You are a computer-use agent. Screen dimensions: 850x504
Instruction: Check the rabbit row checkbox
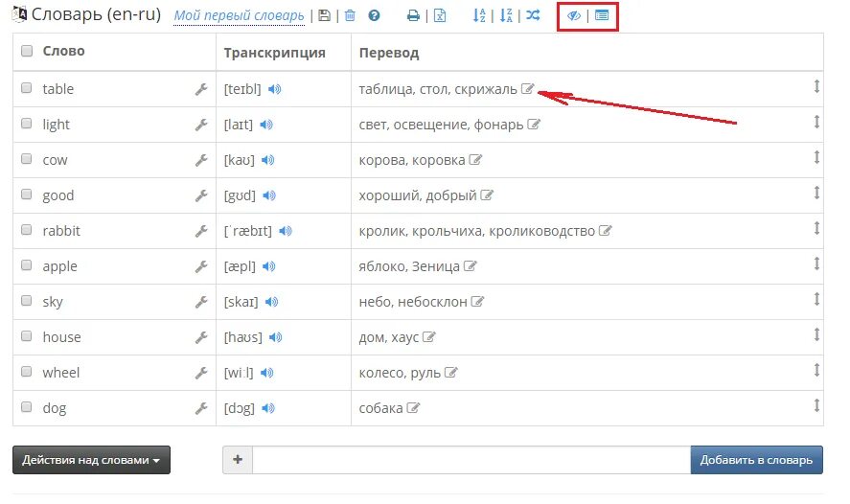[27, 230]
